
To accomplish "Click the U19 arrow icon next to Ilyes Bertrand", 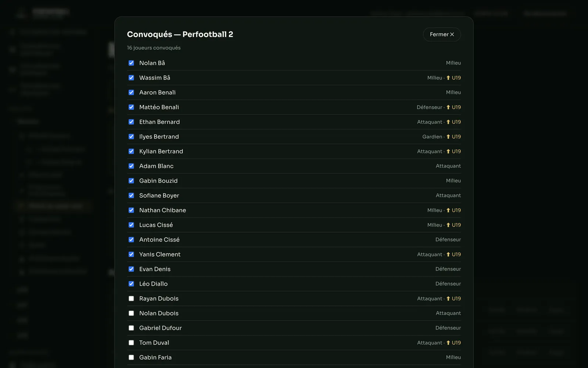I will pos(448,137).
